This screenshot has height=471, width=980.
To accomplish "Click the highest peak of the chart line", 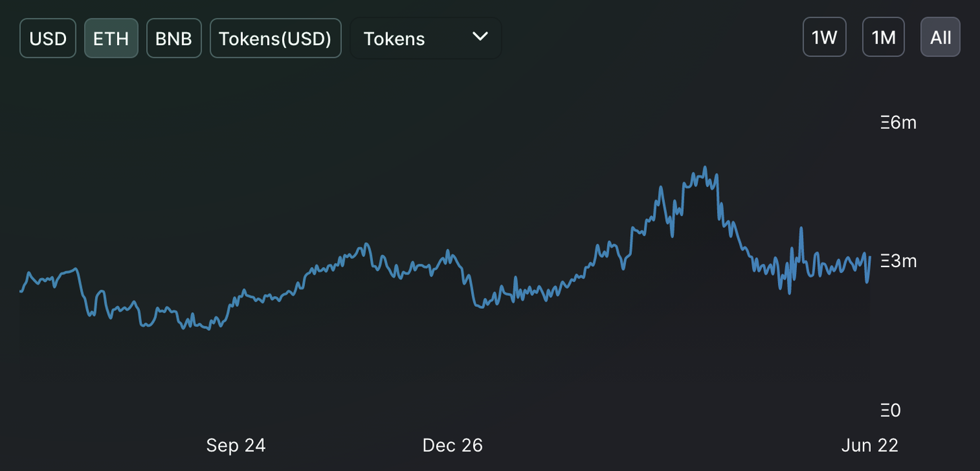I will click(705, 167).
